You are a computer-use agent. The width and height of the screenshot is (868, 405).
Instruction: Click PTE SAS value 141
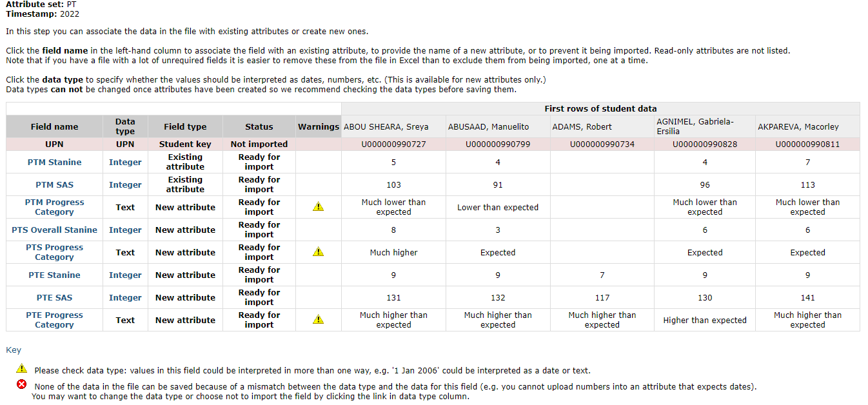click(x=807, y=297)
